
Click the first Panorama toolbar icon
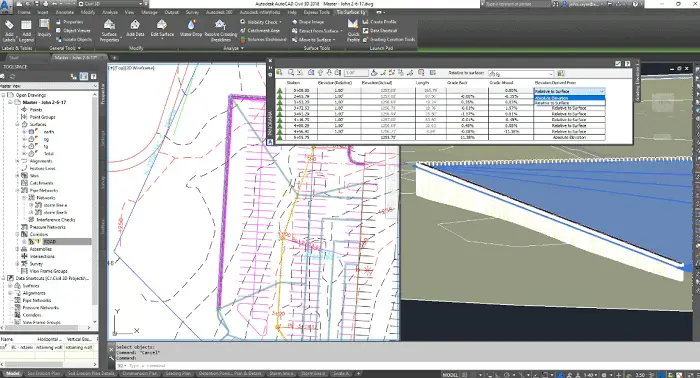(279, 72)
